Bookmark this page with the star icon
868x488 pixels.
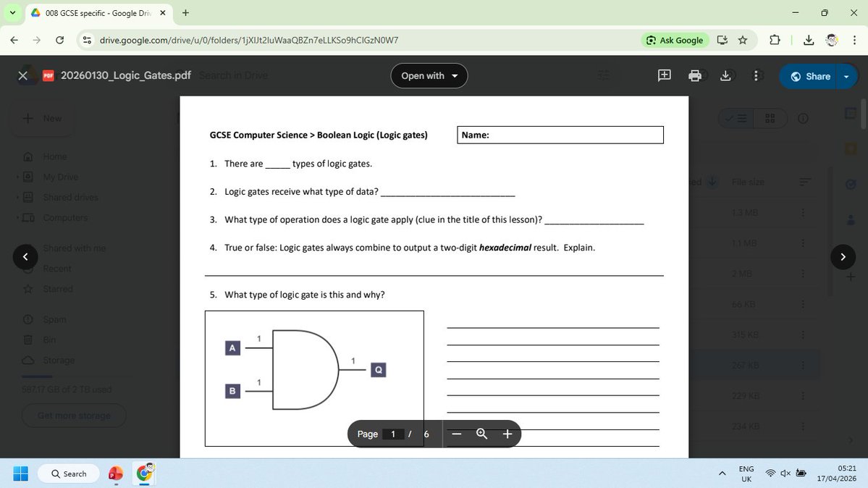[x=743, y=40]
